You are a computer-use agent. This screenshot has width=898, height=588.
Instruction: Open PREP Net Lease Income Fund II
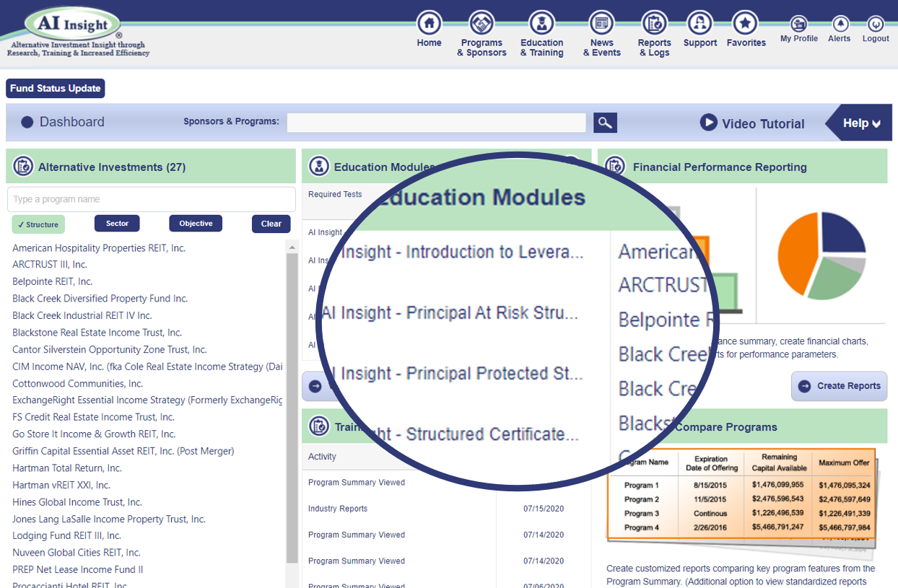click(78, 569)
